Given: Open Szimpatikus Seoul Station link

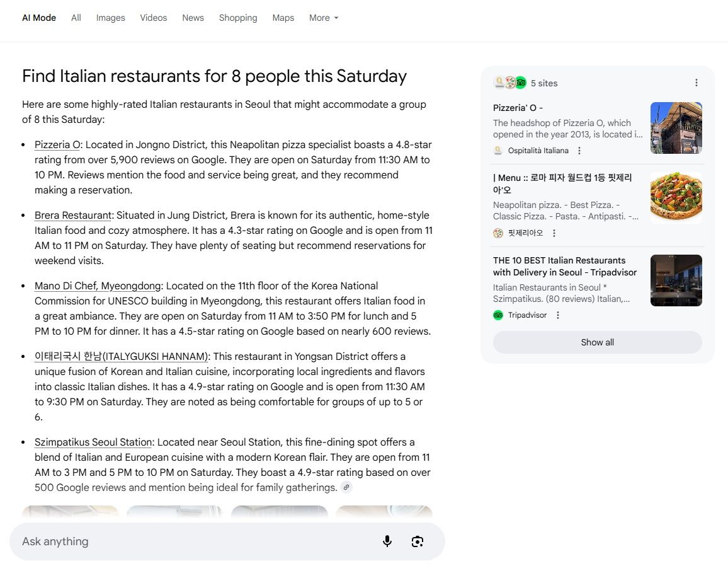Looking at the screenshot, I should pos(93,442).
